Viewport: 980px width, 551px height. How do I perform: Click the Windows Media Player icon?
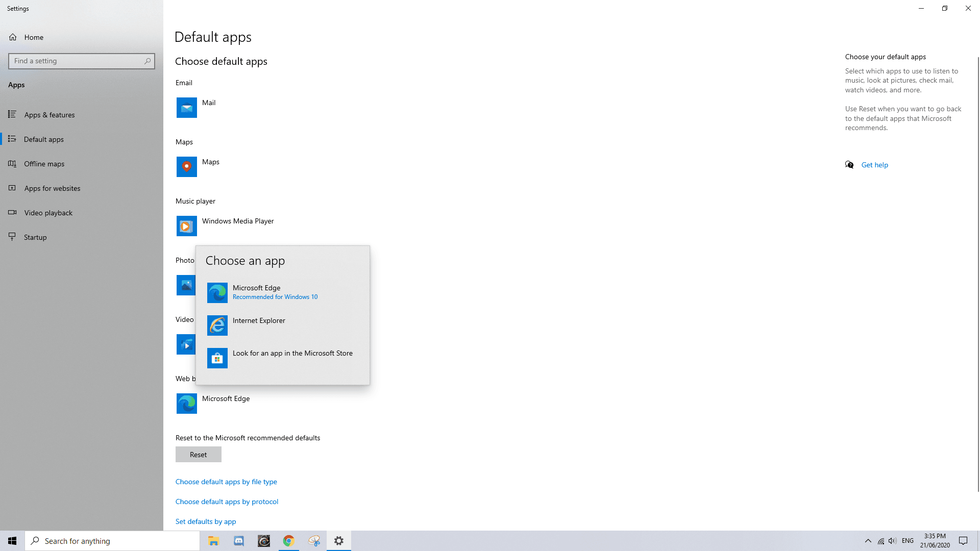186,226
